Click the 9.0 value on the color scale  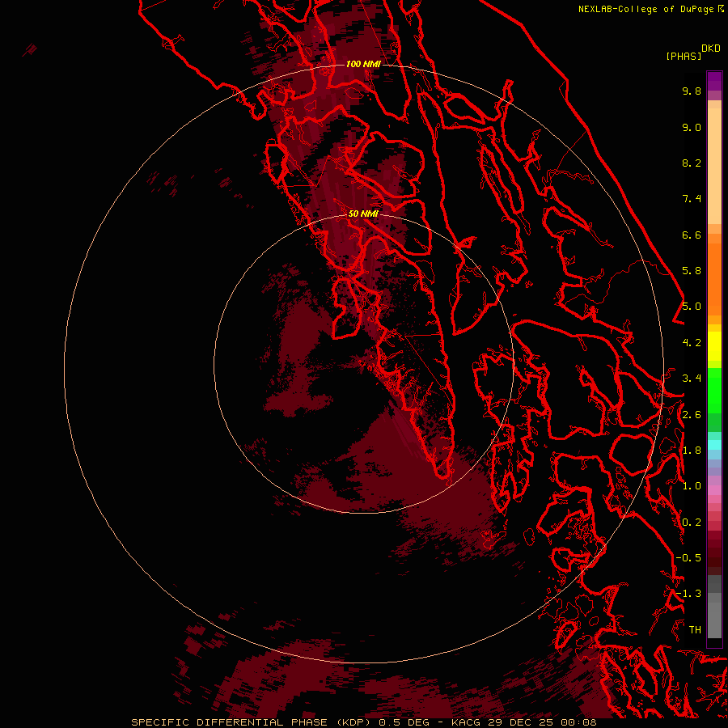coord(692,127)
